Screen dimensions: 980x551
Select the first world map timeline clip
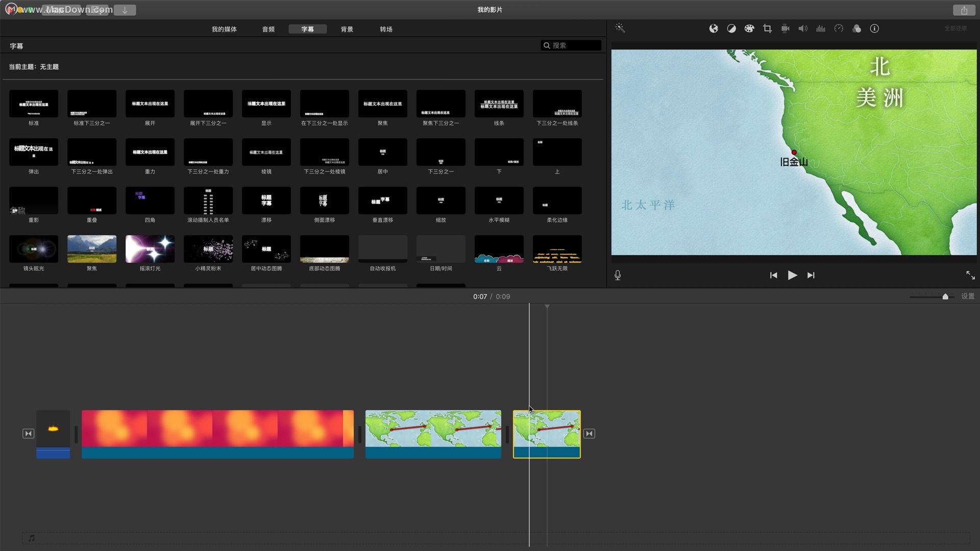[x=433, y=434]
